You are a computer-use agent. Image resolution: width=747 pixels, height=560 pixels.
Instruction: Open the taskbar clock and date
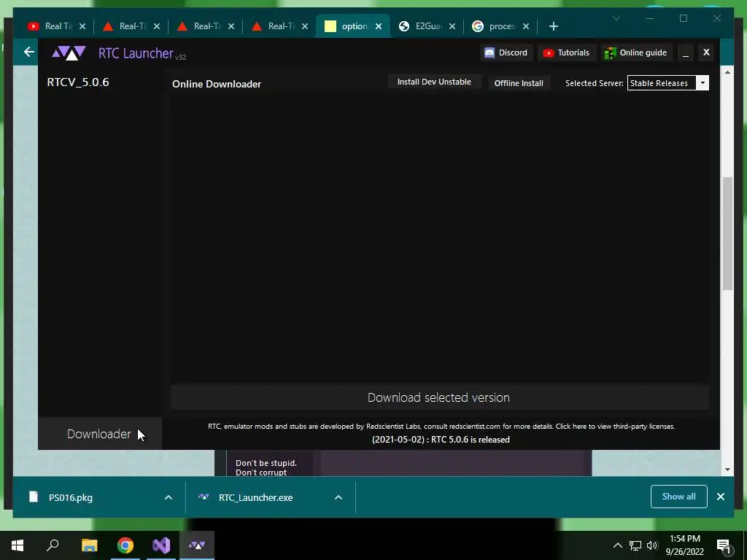[684, 545]
